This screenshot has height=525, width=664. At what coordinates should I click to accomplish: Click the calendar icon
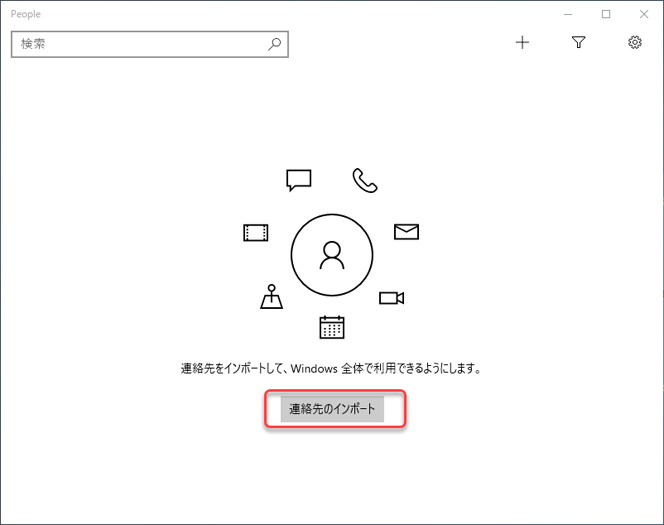332,327
